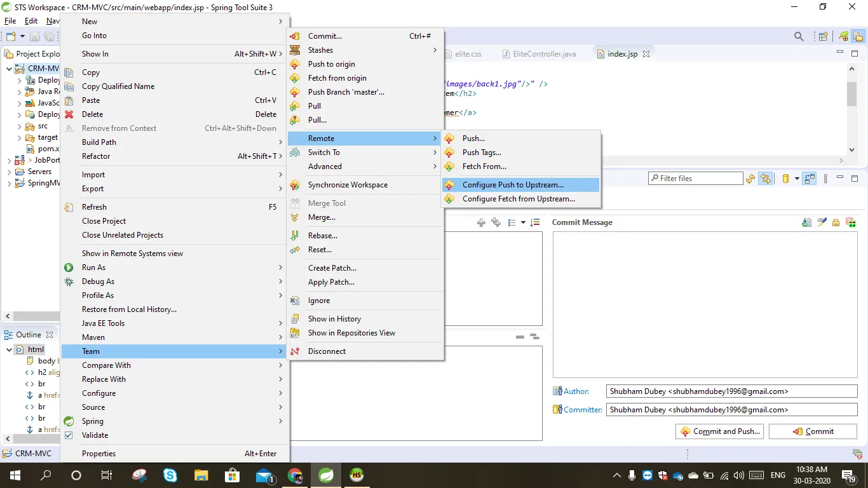Focus the Filter files search box
This screenshot has height=488, width=868.
tap(695, 179)
